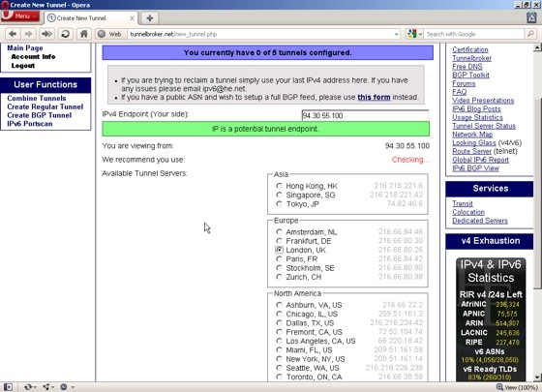The width and height of the screenshot is (542, 392).
Task: Select New York, NY, US tunnel server
Action: tap(279, 358)
